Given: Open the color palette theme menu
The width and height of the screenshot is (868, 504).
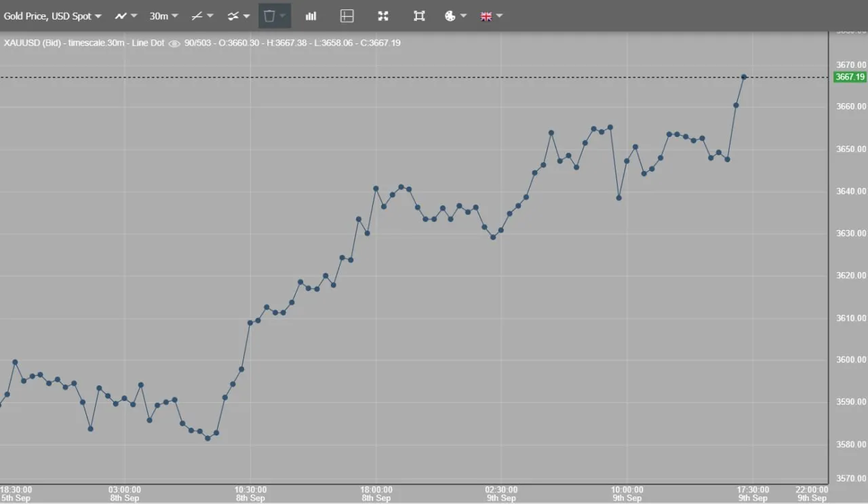Looking at the screenshot, I should 456,16.
